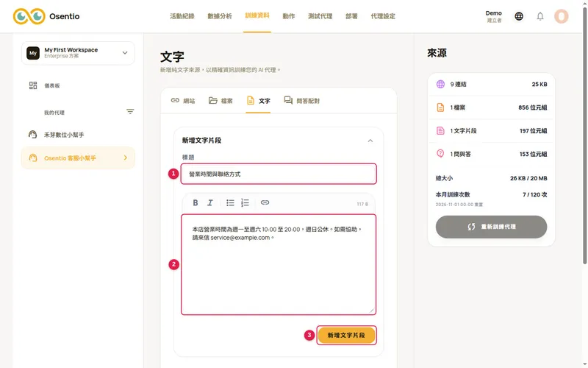Click the 9 連結 source row
Viewport: 588px width, 368px height.
491,84
